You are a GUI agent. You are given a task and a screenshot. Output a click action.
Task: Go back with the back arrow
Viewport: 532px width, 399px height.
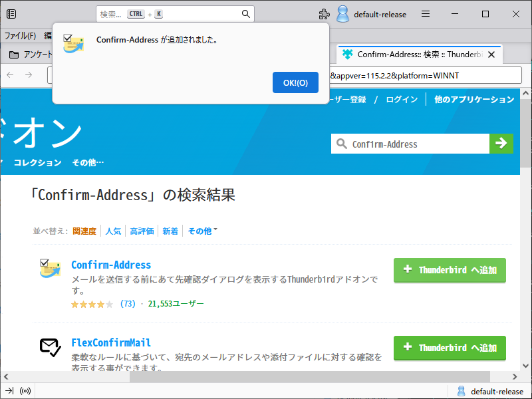click(10, 75)
